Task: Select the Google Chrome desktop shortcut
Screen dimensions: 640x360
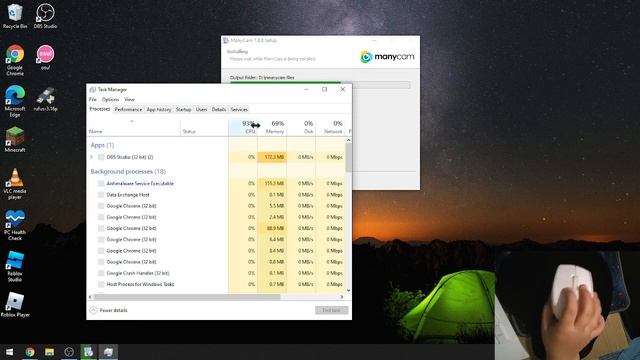Action: click(15, 60)
